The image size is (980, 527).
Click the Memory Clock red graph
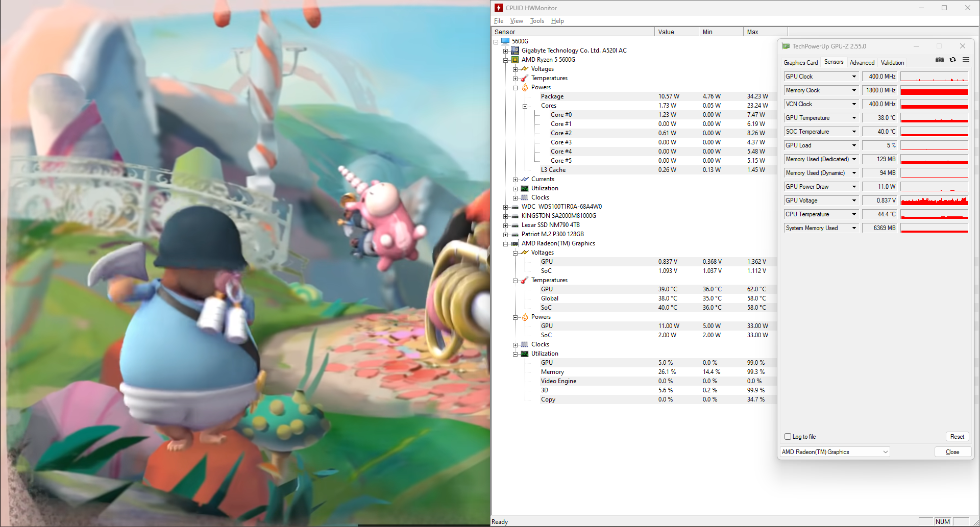935,90
